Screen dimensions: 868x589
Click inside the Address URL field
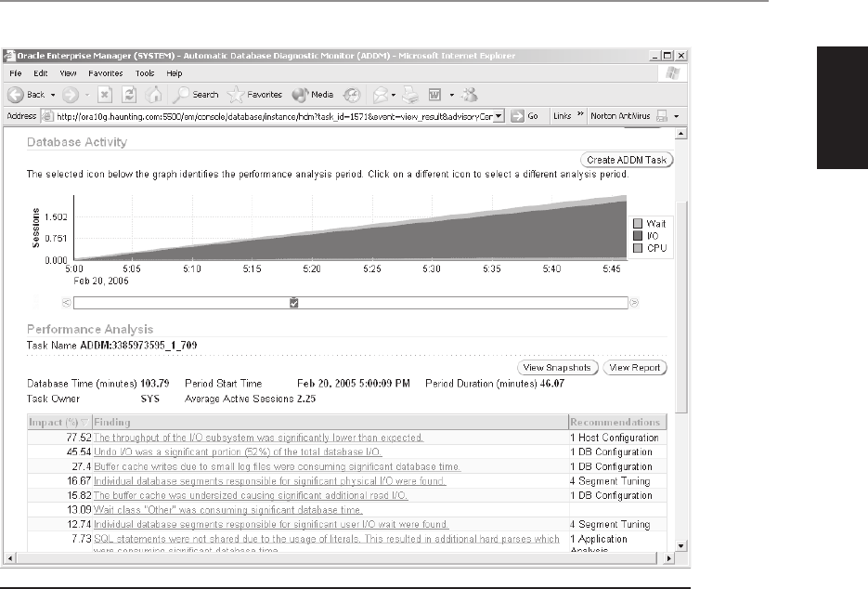coord(274,116)
